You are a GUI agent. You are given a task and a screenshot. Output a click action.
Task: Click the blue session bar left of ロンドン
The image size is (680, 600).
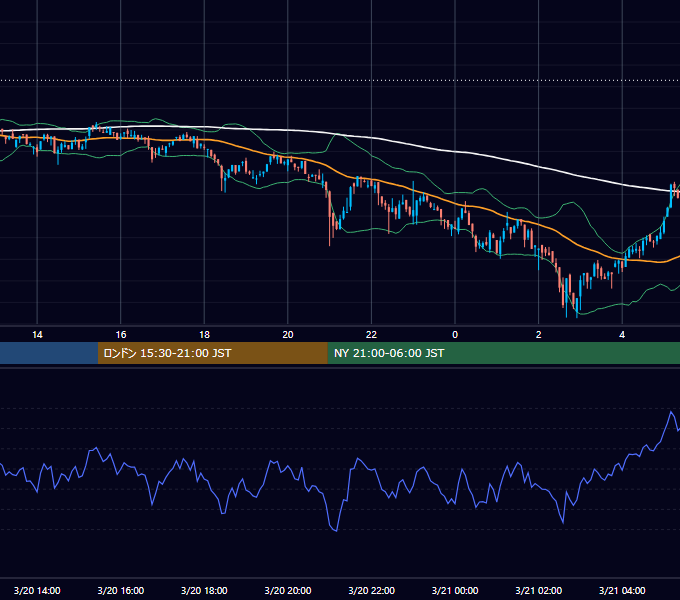click(49, 353)
